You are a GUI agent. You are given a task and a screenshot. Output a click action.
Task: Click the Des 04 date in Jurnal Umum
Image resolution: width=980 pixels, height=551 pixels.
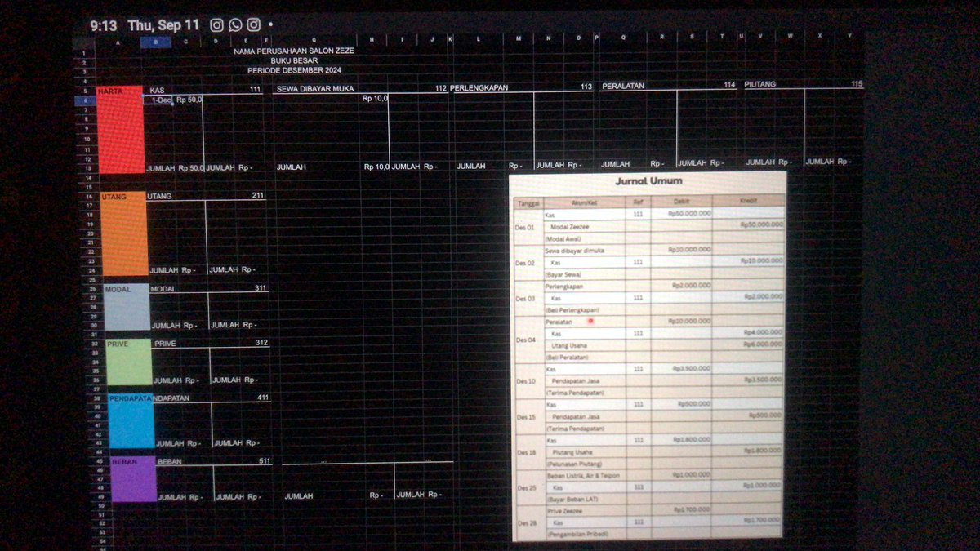click(525, 340)
